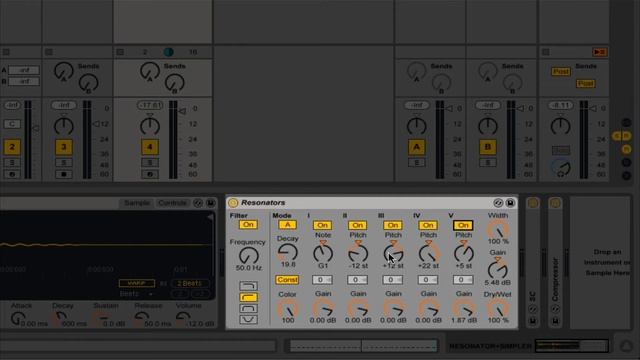Select the lowpass filter shape in Resonators
The width and height of the screenshot is (640, 360).
[x=248, y=286]
